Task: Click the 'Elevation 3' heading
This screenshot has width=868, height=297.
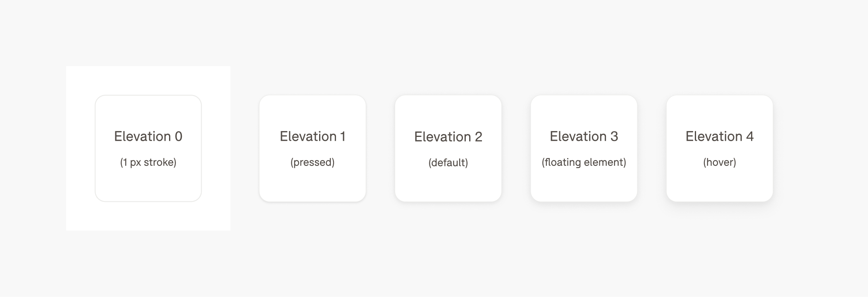Action: coord(584,137)
